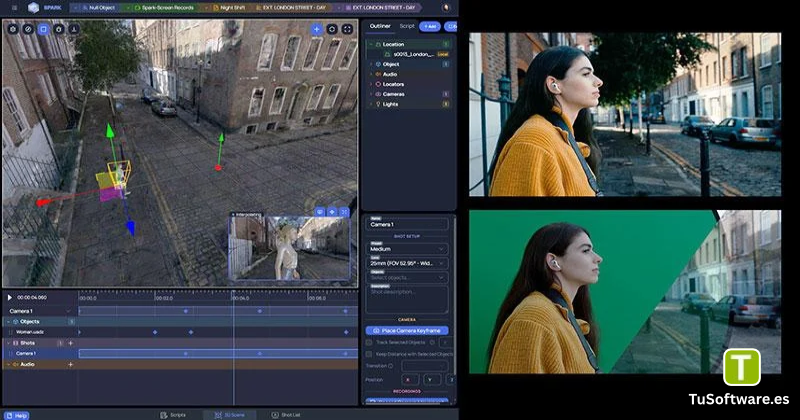
Task: Click the fourth round icon in viewport toolbar
Action: pos(59,29)
